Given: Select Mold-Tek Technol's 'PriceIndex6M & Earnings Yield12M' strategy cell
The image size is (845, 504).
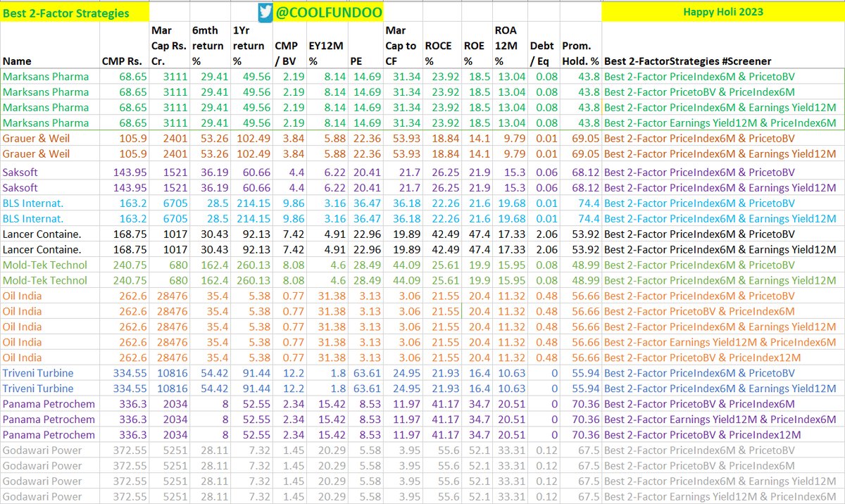Looking at the screenshot, I should click(722, 280).
